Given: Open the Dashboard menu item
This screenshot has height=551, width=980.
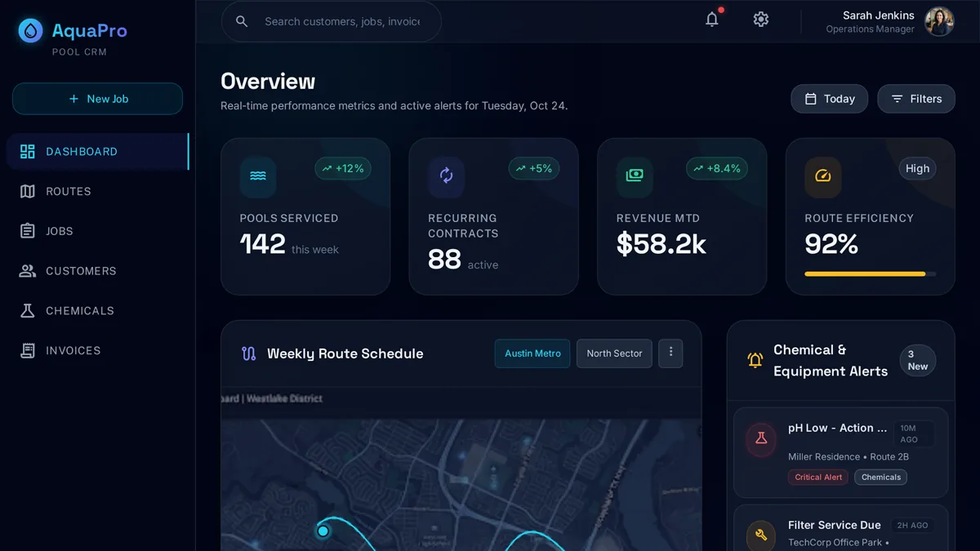Looking at the screenshot, I should 97,151.
